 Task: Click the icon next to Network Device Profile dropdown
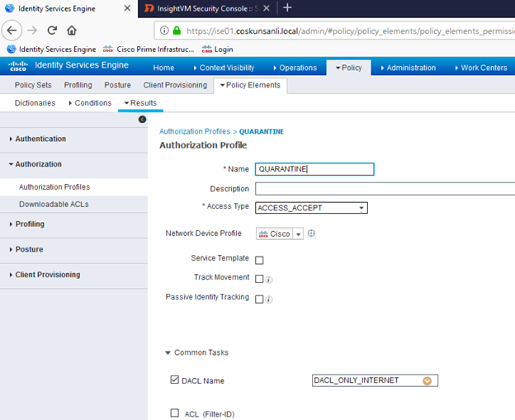[311, 234]
